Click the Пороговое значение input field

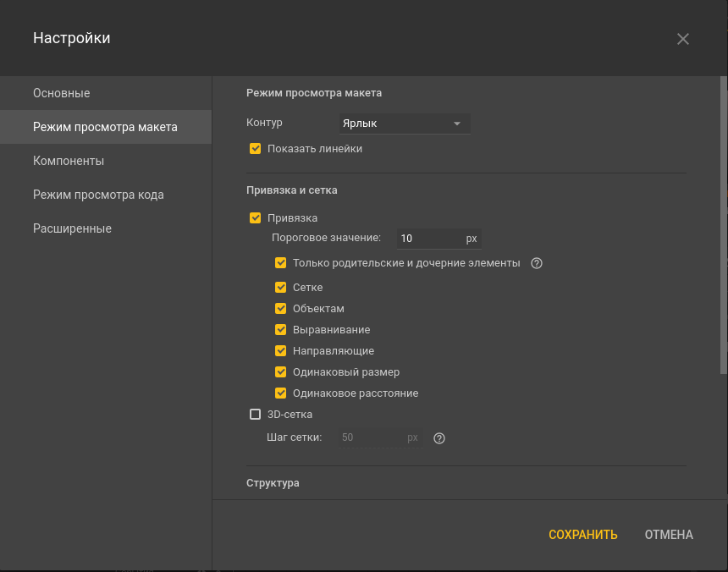pyautogui.click(x=428, y=239)
